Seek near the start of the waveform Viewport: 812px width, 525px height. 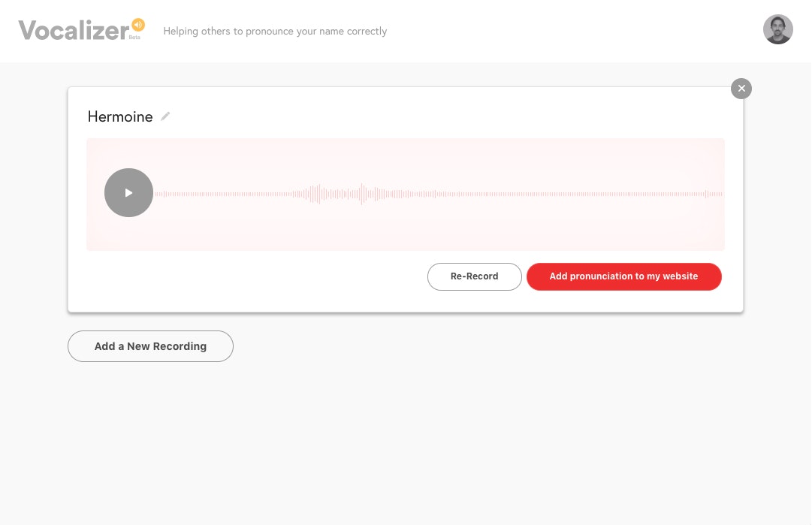180,194
